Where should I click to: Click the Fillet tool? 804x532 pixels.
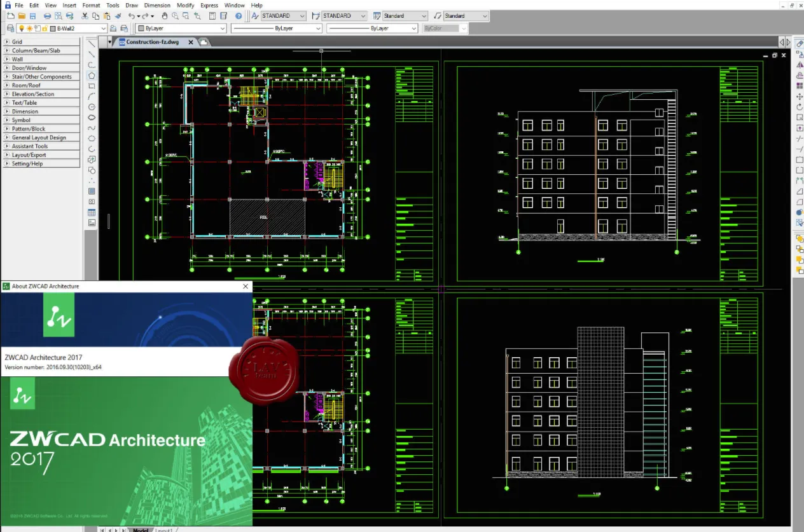[x=800, y=201]
